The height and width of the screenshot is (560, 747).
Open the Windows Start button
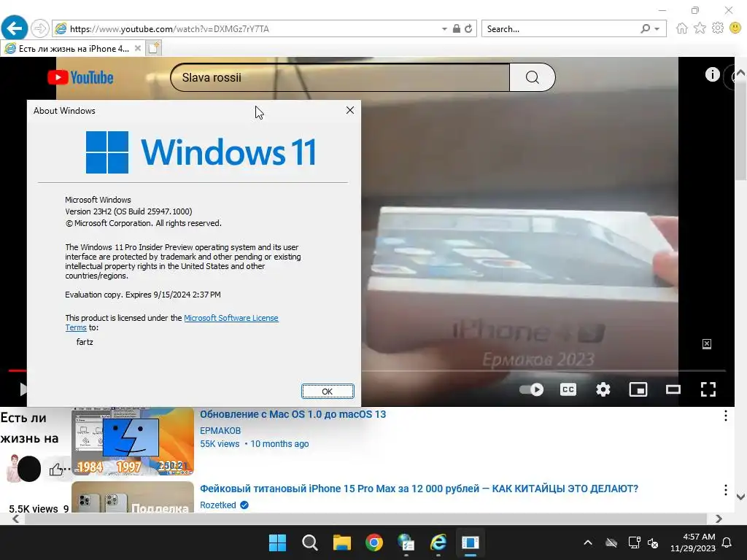(277, 542)
